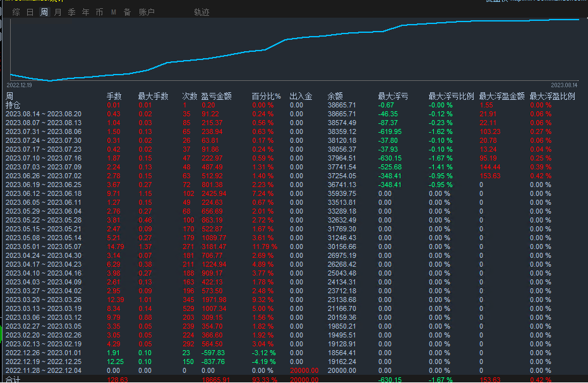
Task: Select the 2023.05.01 ~ 2023.05.07 week row
Action: [44, 247]
